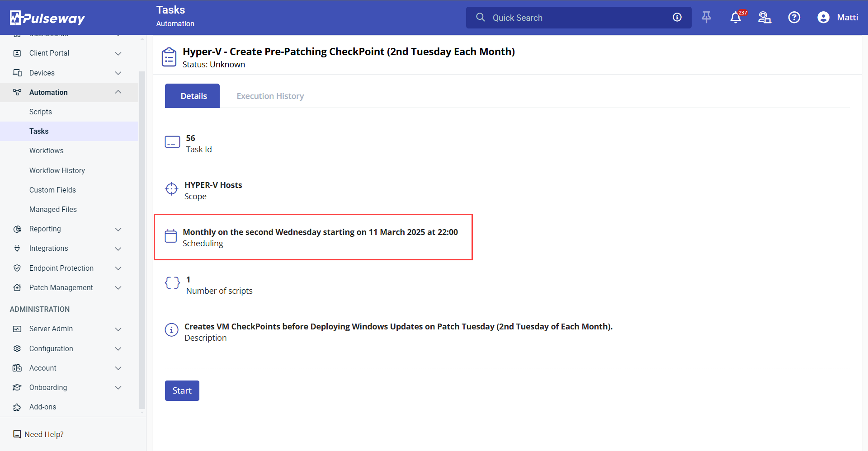The image size is (868, 451).
Task: Click the Task Id icon
Action: [x=172, y=142]
